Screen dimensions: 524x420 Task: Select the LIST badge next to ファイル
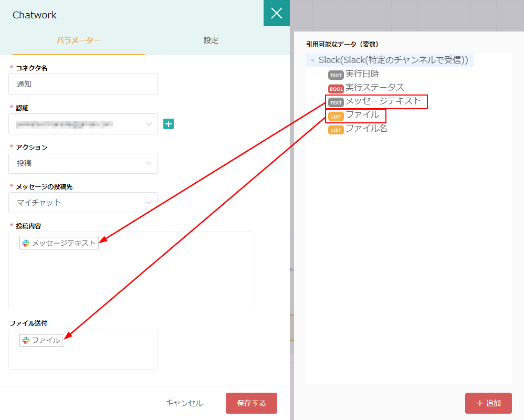pos(336,116)
